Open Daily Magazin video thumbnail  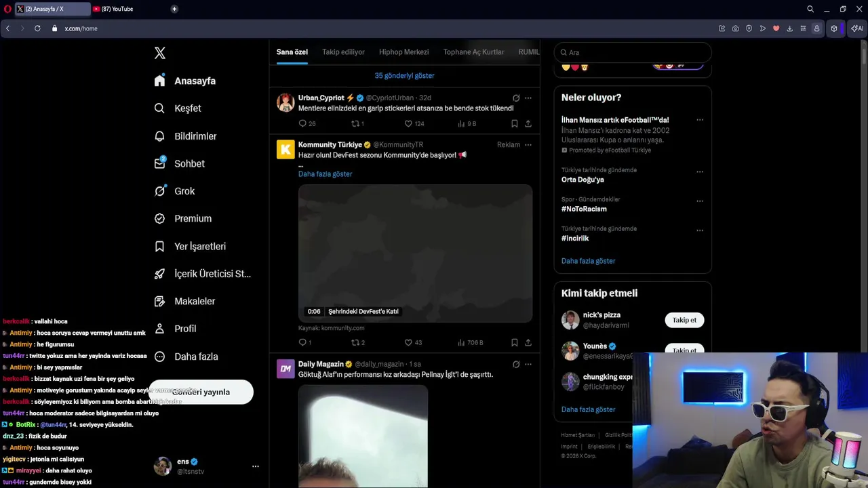click(x=363, y=436)
